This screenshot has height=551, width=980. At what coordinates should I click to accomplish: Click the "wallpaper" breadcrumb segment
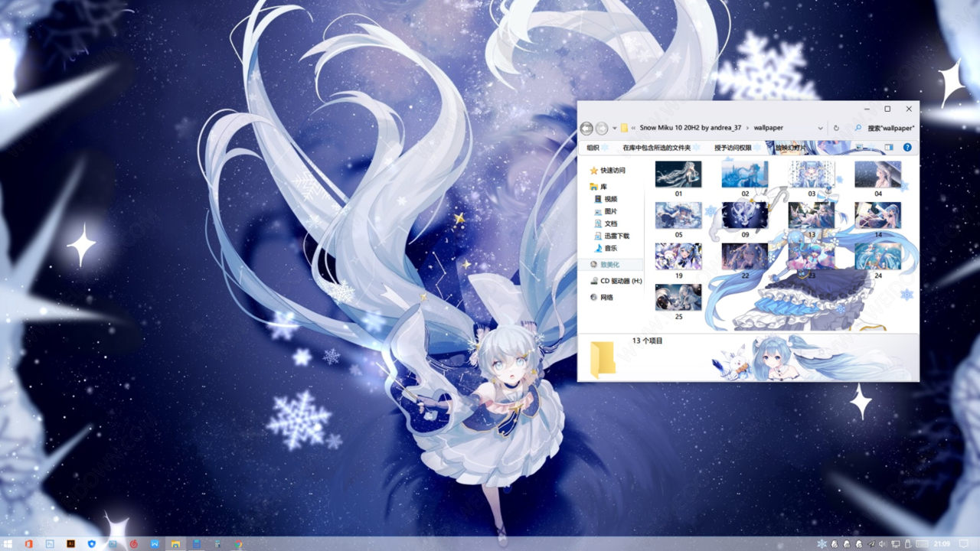coord(769,128)
